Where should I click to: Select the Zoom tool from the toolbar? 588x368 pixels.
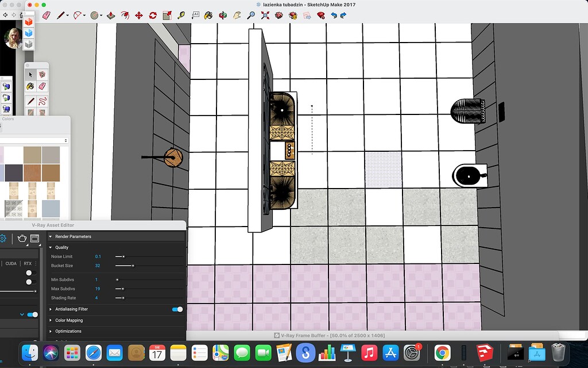[x=252, y=16]
